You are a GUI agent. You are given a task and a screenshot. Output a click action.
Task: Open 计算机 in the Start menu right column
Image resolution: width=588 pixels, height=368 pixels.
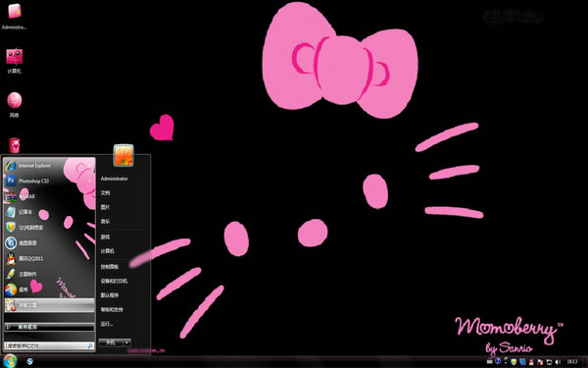108,251
